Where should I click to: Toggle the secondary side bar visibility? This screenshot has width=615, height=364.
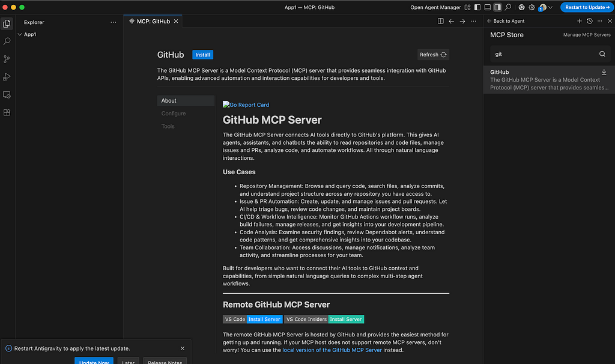(x=497, y=7)
